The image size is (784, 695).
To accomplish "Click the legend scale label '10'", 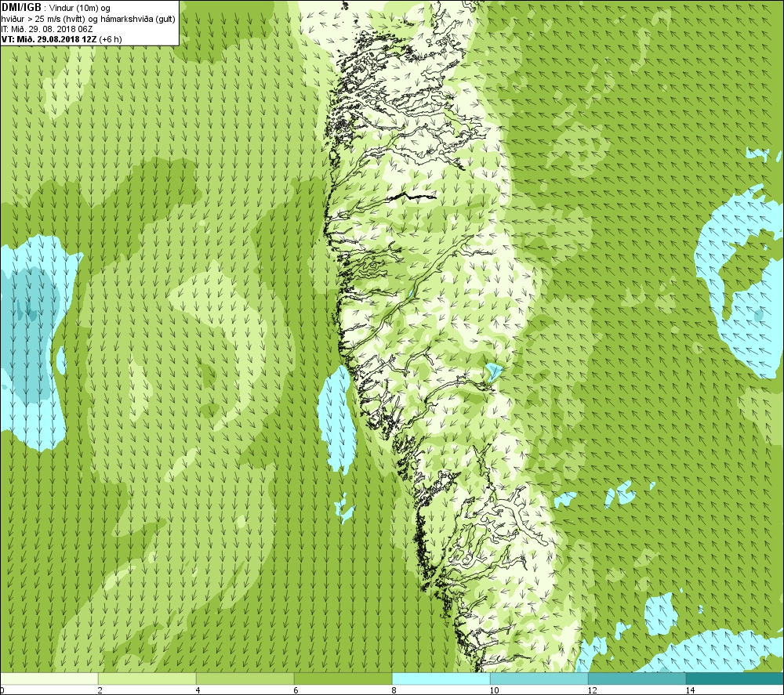I will tap(494, 690).
